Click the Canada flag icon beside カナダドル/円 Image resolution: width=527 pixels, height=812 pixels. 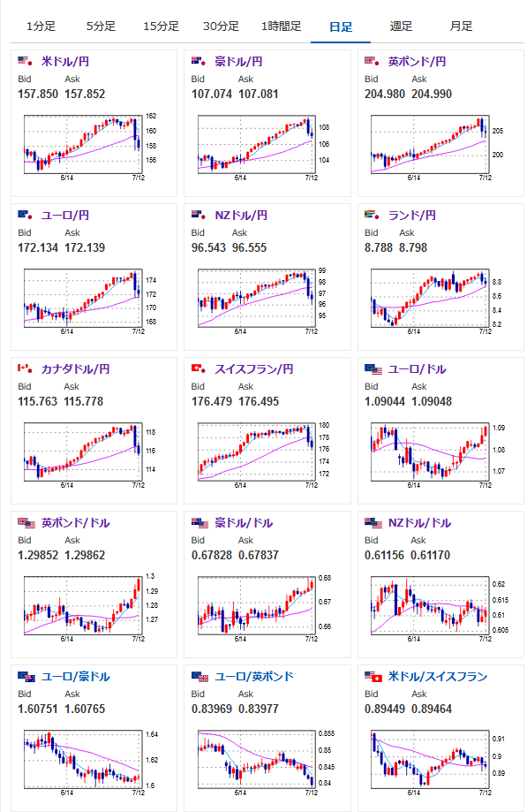[x=26, y=369]
